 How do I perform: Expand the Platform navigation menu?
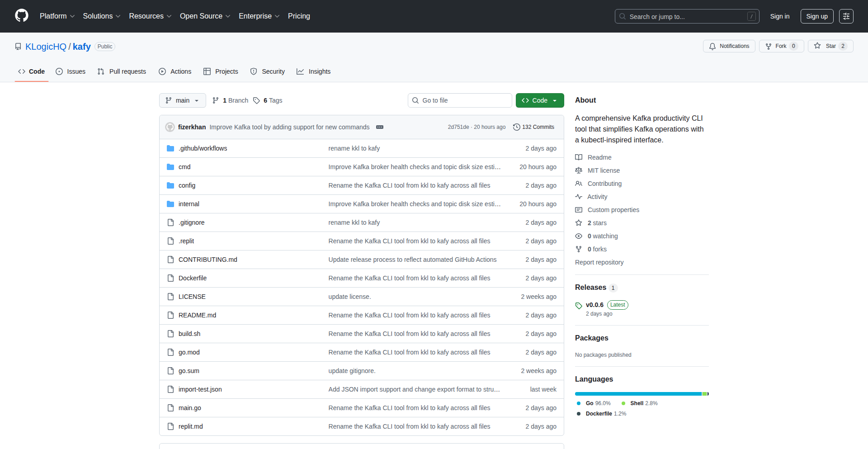(x=57, y=16)
